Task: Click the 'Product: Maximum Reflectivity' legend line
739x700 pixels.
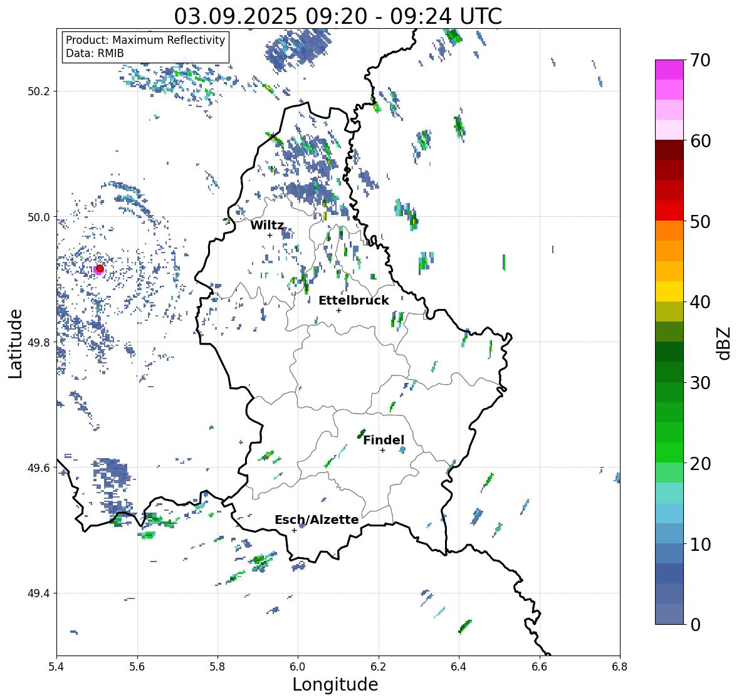Action: [145, 40]
